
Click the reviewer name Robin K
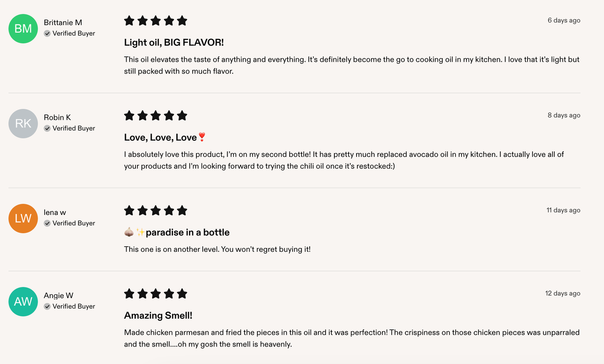point(57,117)
